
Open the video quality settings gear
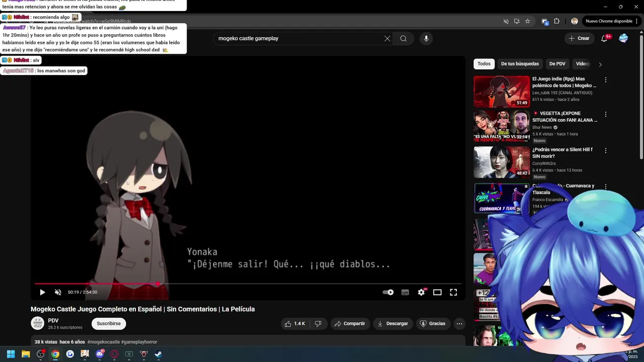click(421, 292)
